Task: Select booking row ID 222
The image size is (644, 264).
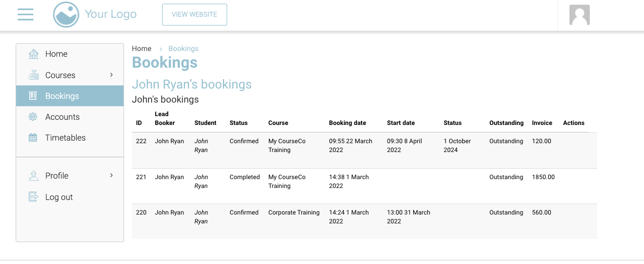Action: (x=141, y=141)
